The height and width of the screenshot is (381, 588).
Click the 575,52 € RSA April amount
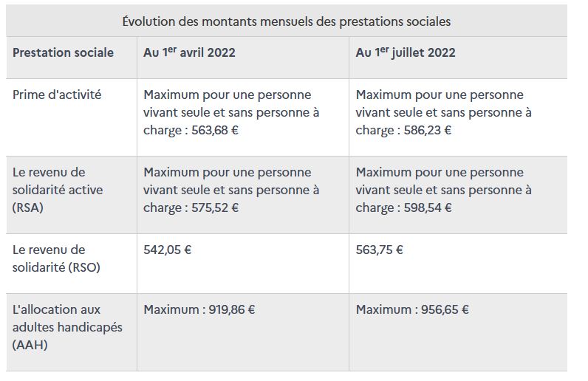215,207
